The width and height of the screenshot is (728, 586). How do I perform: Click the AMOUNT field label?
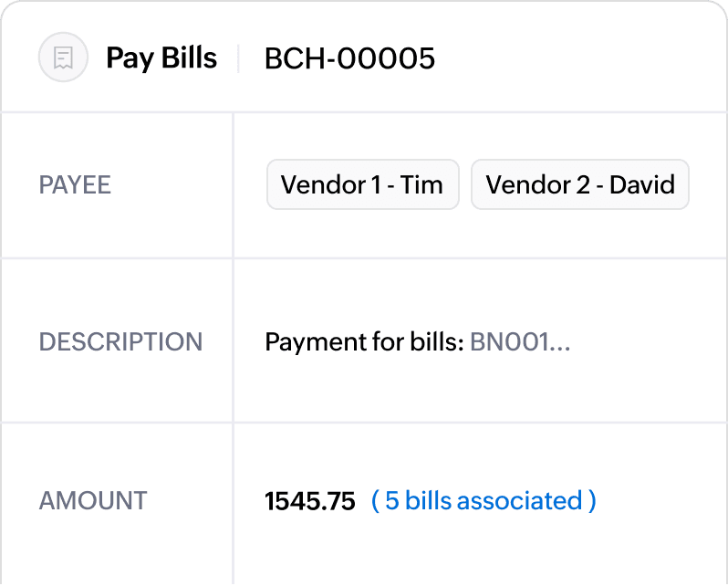pyautogui.click(x=93, y=501)
